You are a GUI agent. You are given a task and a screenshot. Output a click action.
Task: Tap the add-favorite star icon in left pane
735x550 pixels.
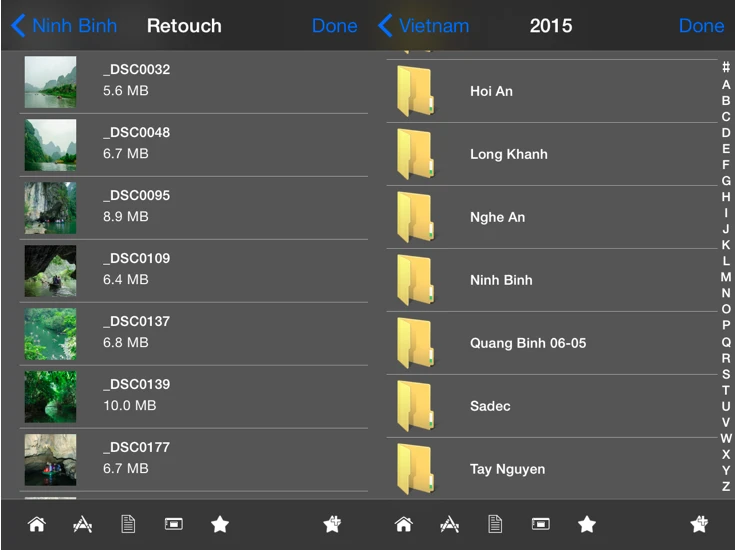pyautogui.click(x=333, y=524)
